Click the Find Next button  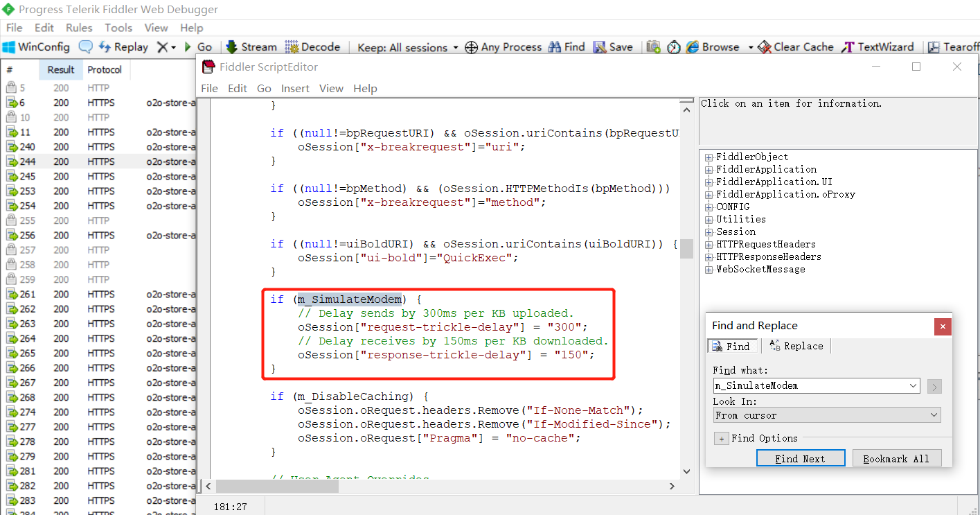tap(801, 458)
